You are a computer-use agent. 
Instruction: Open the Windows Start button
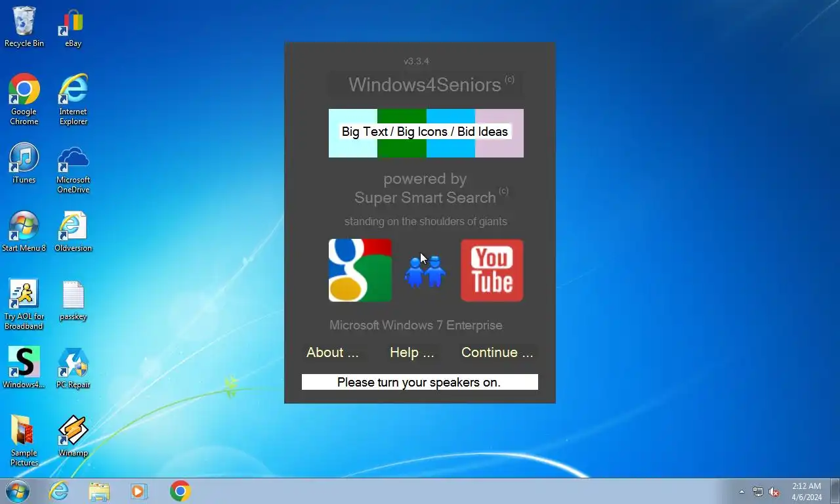18,491
